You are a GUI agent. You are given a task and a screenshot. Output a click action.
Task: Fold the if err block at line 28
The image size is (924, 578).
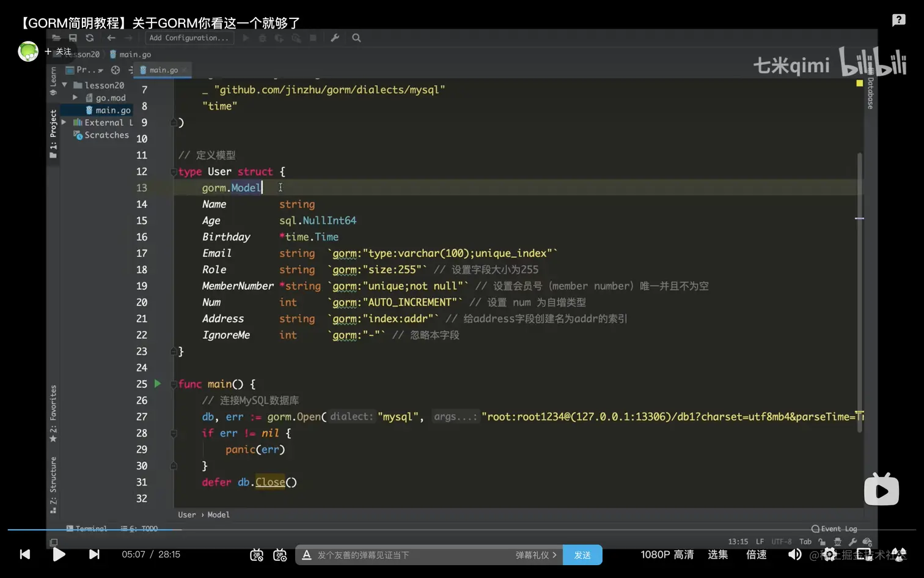point(174,433)
